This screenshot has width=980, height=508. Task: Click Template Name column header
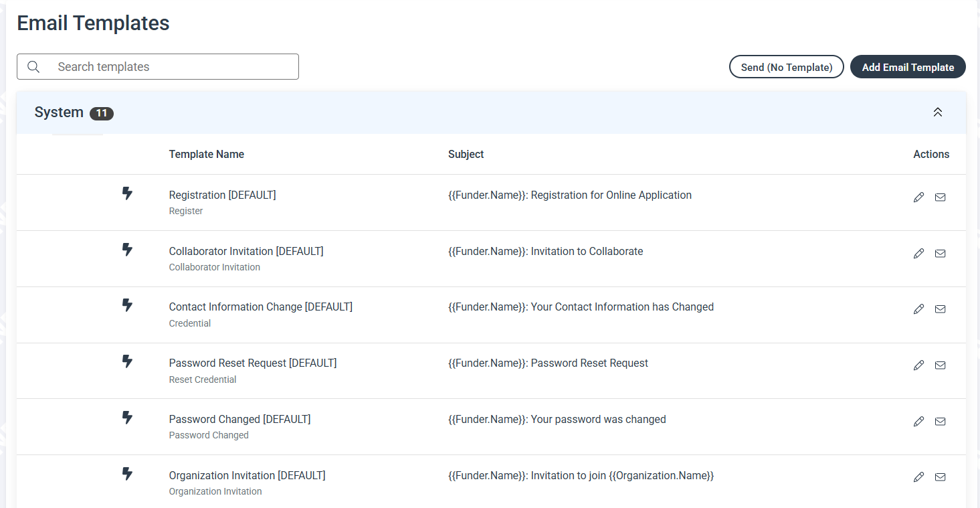click(x=207, y=154)
